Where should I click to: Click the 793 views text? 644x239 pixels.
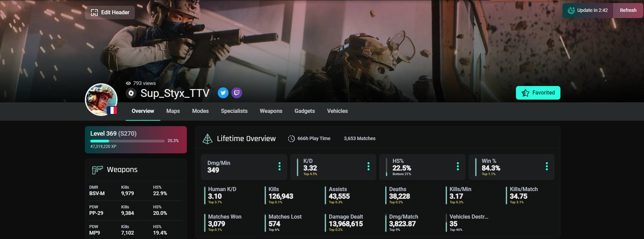click(144, 83)
